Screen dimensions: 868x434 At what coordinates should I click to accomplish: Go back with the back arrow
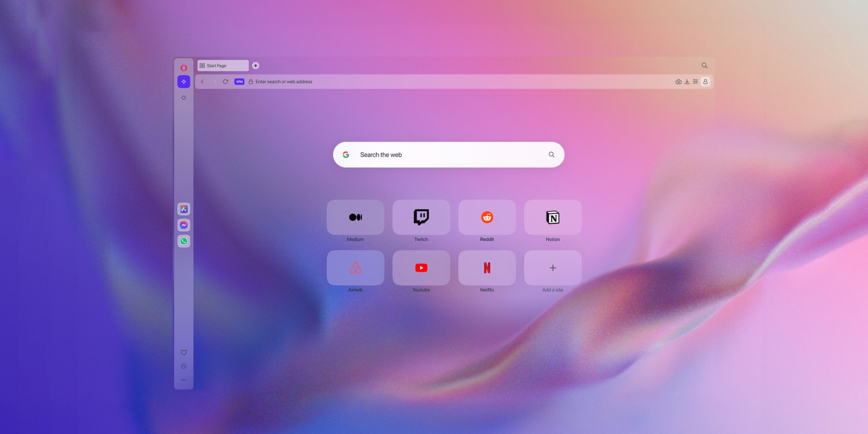tap(202, 82)
